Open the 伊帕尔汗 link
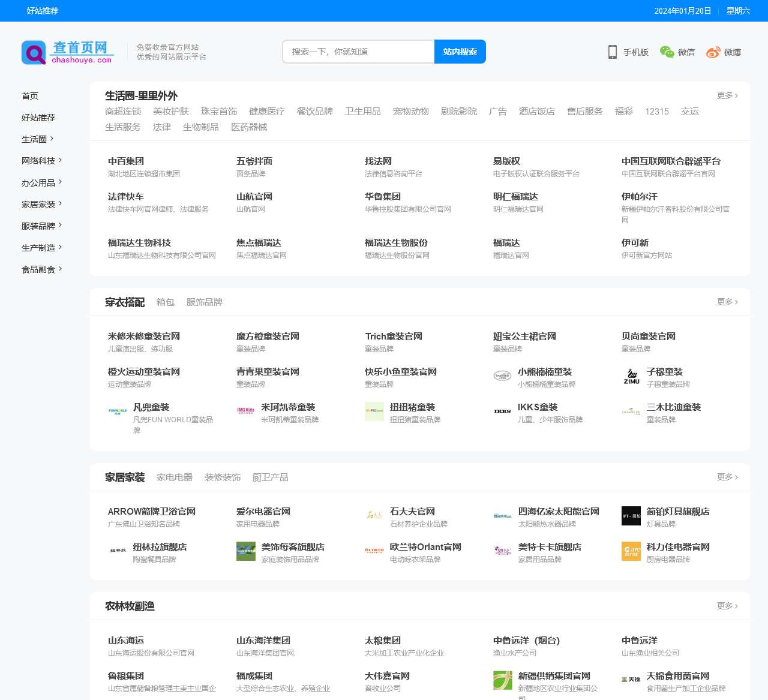The height and width of the screenshot is (700, 768). [640, 197]
